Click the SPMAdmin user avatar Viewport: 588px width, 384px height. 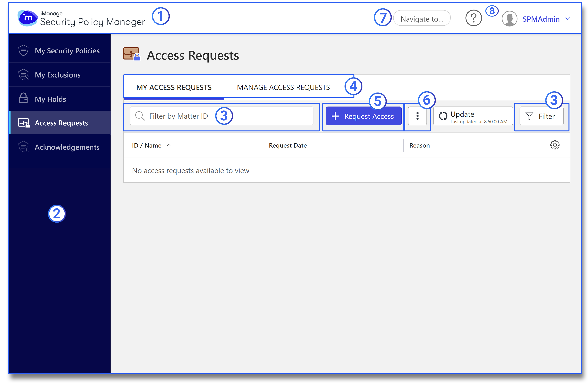coord(509,19)
